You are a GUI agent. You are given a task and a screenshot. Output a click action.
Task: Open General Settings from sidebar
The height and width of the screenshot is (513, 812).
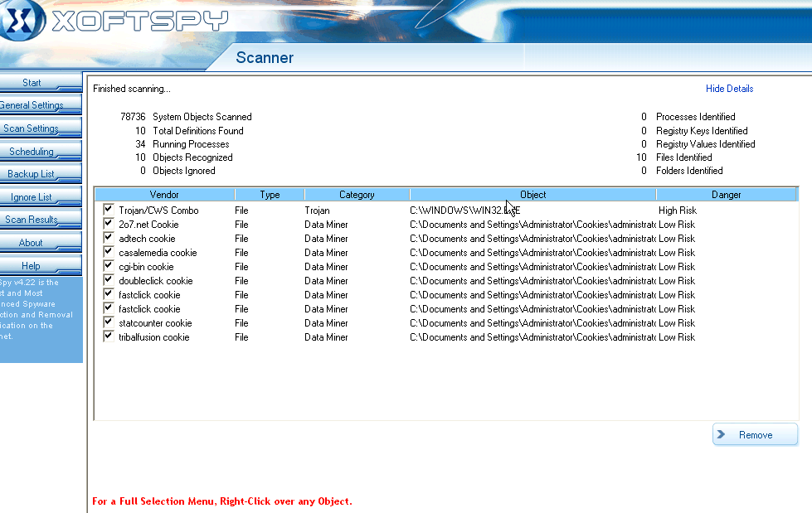coord(41,105)
